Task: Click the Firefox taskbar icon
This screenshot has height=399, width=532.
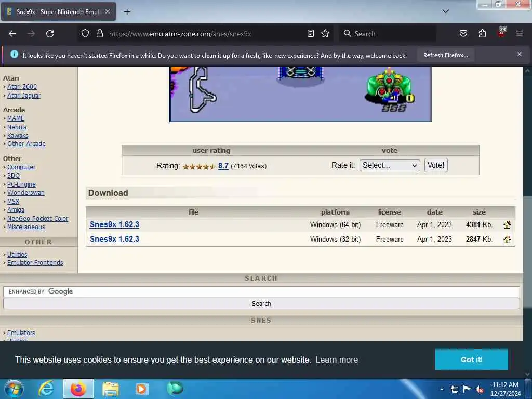Action: pos(78,389)
